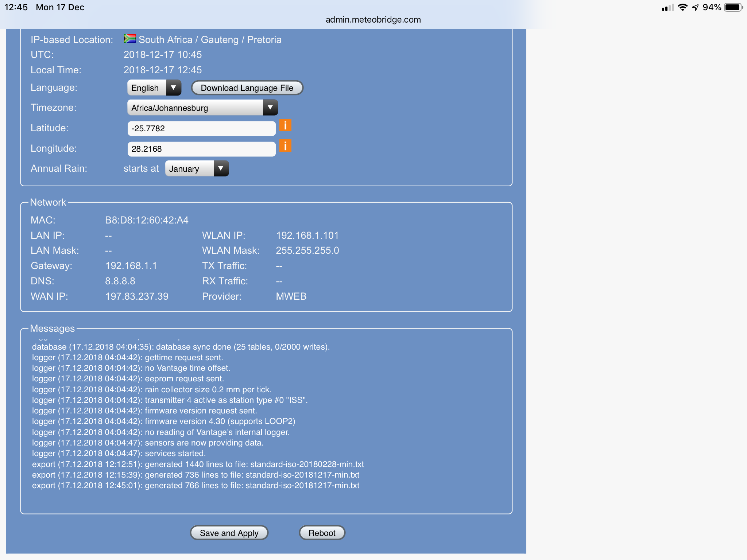Click the Reboot button

[x=322, y=533]
